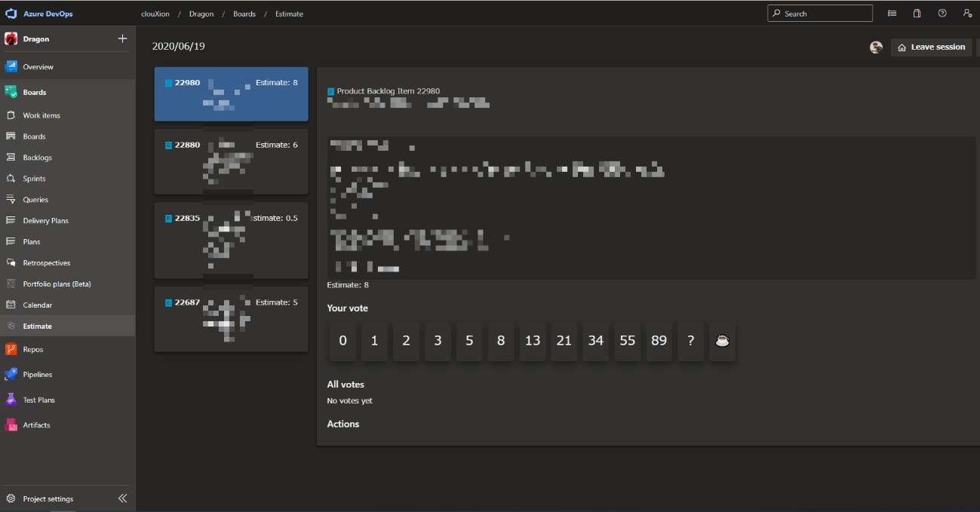Click the participant avatar near Leave session
The image size is (980, 512).
[876, 48]
